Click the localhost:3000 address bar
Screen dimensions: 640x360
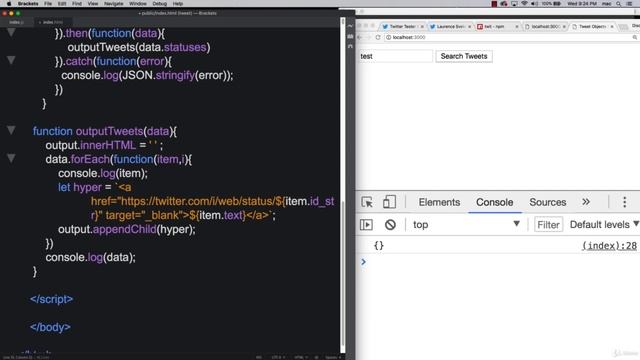click(510, 37)
